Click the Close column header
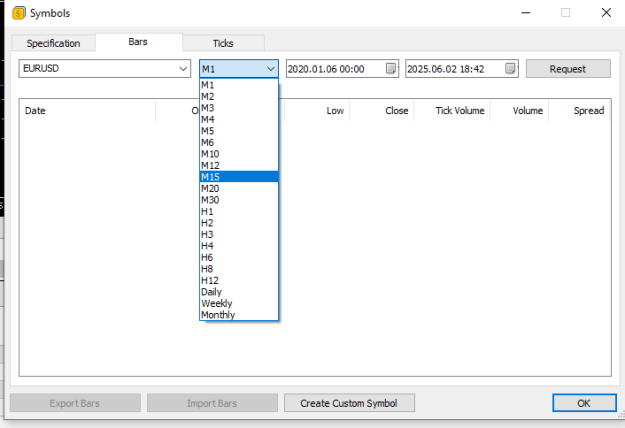The height and width of the screenshot is (428, 625). coord(381,110)
